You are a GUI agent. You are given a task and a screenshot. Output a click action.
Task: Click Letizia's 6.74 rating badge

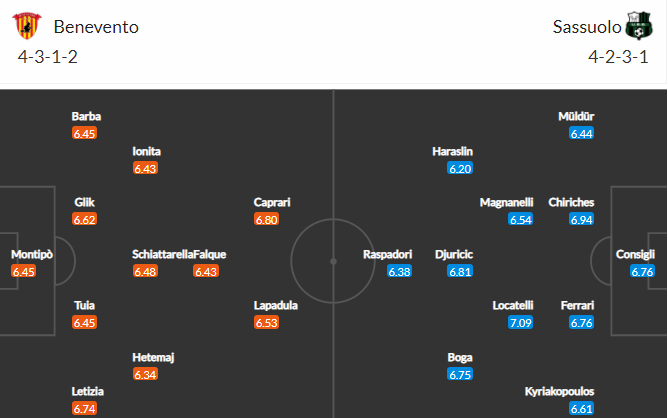(84, 409)
